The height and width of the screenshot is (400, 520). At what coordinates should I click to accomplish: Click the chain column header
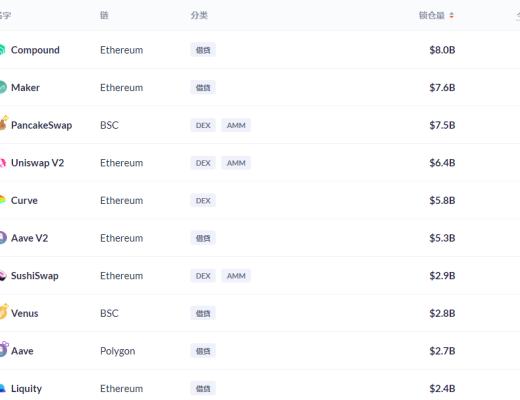point(104,15)
